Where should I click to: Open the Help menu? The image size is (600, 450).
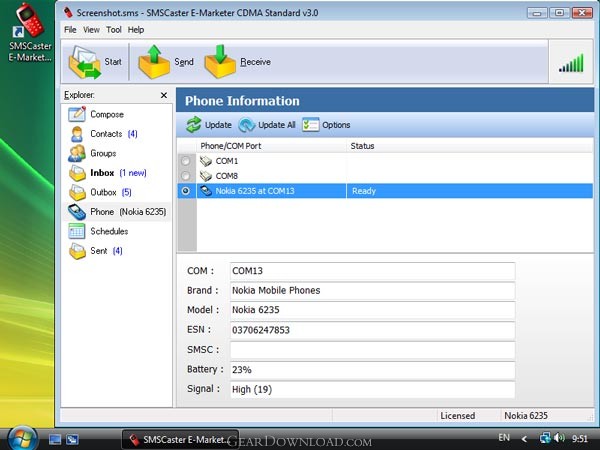[136, 30]
